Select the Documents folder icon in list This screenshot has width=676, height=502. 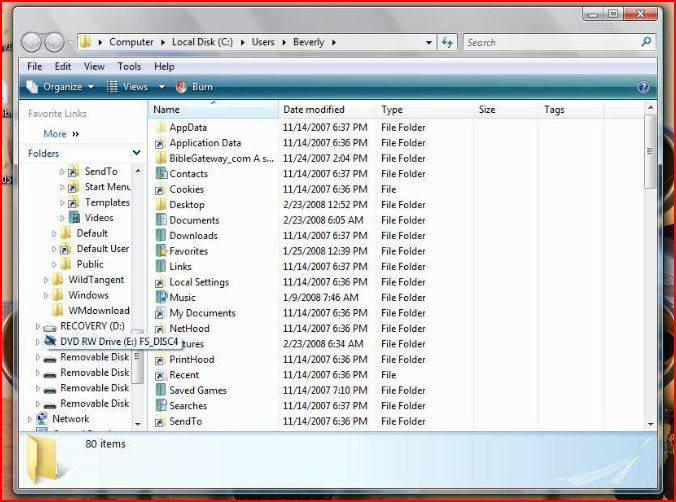[x=161, y=220]
